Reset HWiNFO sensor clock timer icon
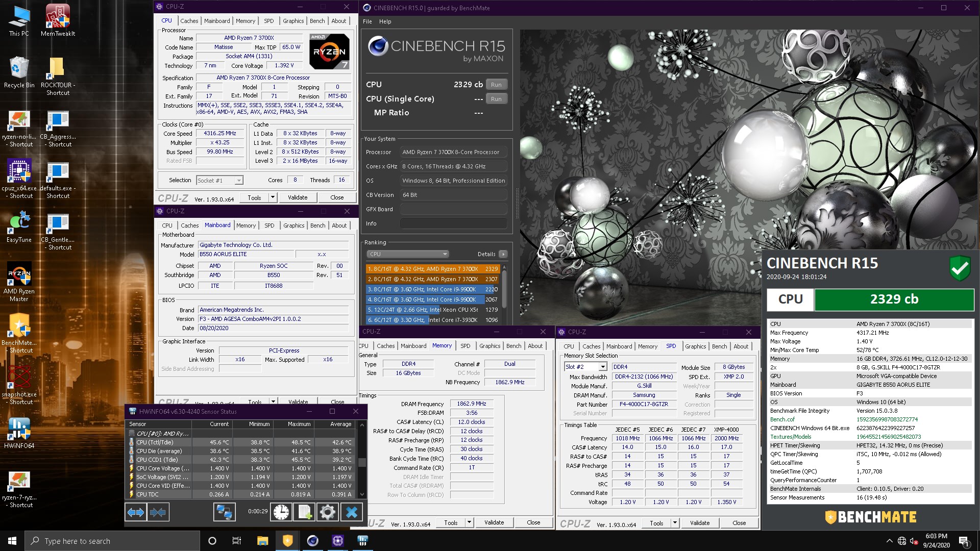The height and width of the screenshot is (551, 980). pos(281,512)
